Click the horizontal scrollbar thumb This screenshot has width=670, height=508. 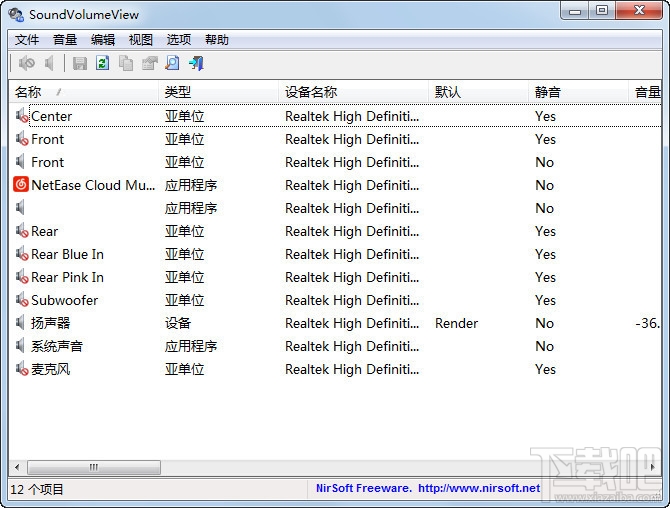94,467
